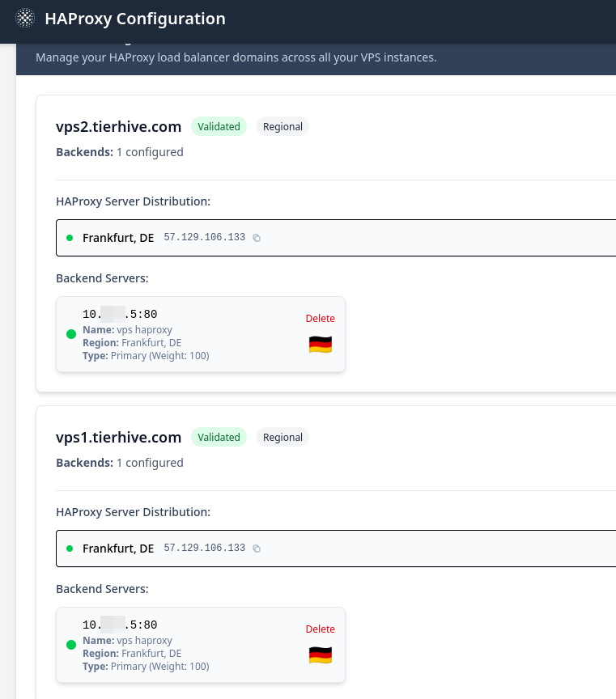Click the green dot beside vps1's Frankfurt server row
This screenshot has height=699, width=616.
(x=70, y=548)
